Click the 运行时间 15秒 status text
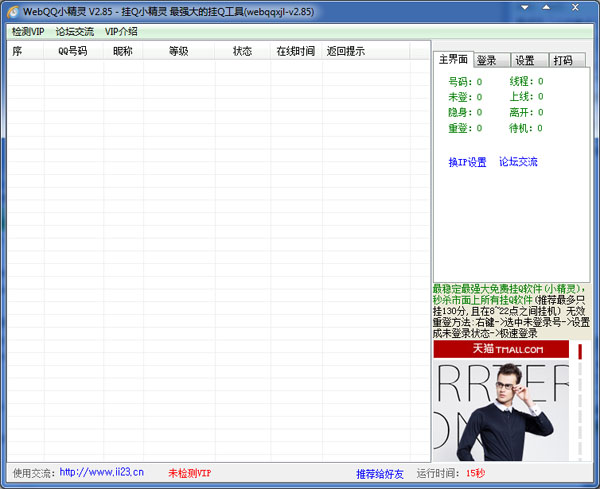Viewport: 600px width, 489px height. [451, 473]
